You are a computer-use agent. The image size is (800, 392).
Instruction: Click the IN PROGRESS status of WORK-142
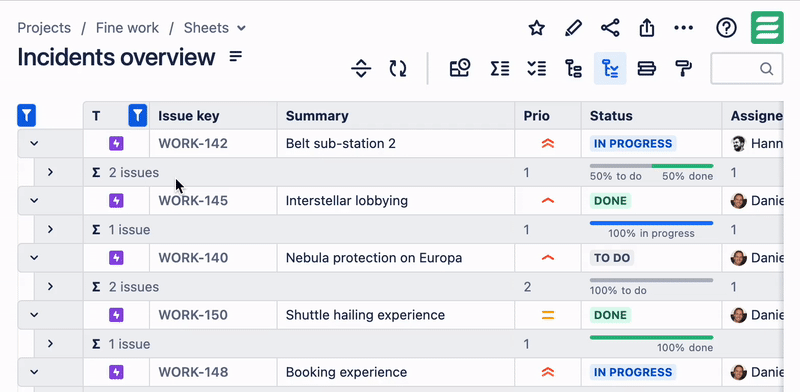pyautogui.click(x=633, y=143)
